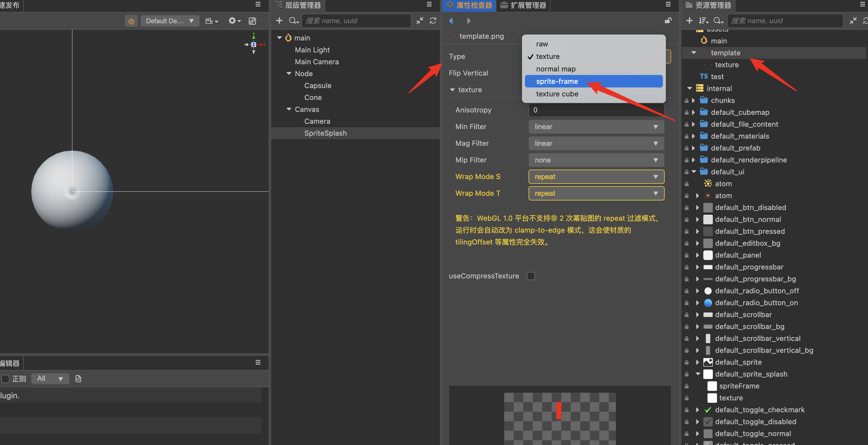The height and width of the screenshot is (445, 868).
Task: Collapse the Canvas node in hierarchy
Action: point(289,109)
